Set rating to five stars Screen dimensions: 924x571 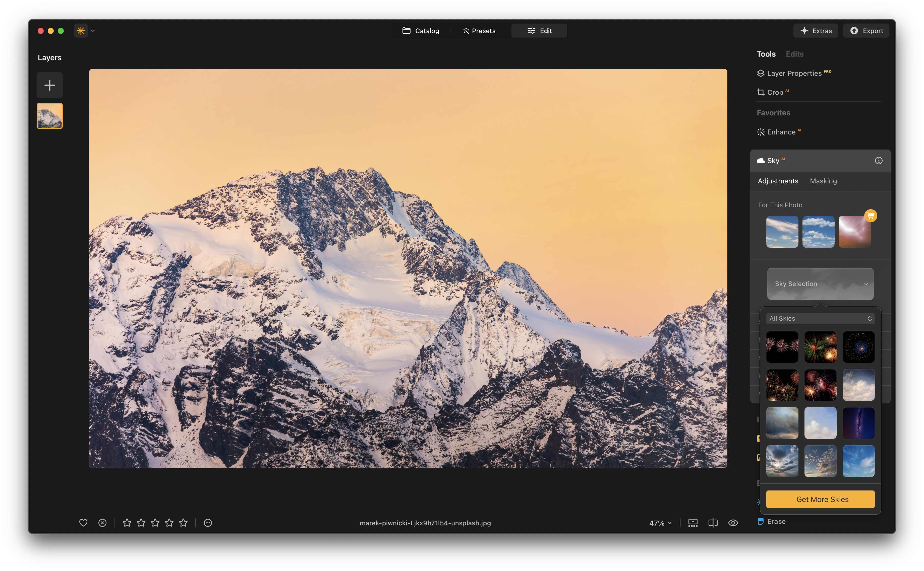pyautogui.click(x=183, y=523)
